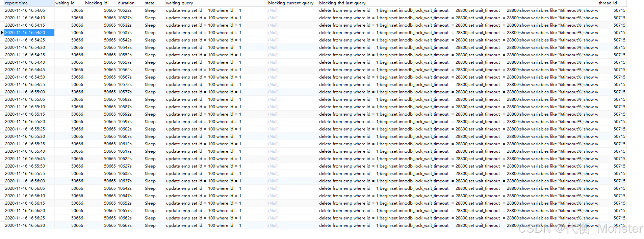Select waiting_id 50666 in the 16:54:05 row

pyautogui.click(x=69, y=10)
